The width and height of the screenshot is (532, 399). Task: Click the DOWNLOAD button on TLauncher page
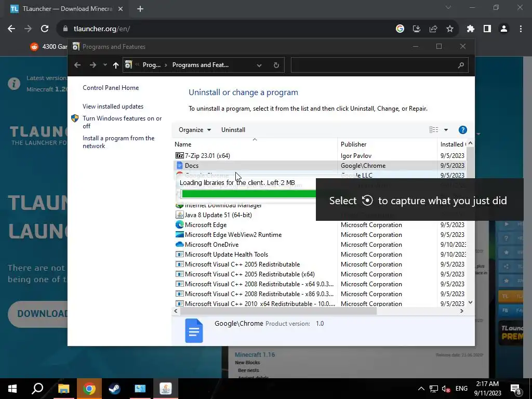pos(38,314)
